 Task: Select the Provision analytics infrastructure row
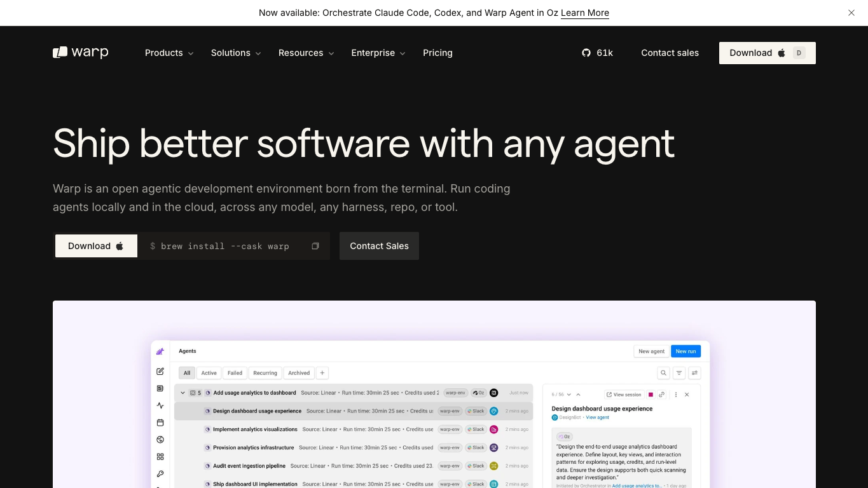point(354,447)
